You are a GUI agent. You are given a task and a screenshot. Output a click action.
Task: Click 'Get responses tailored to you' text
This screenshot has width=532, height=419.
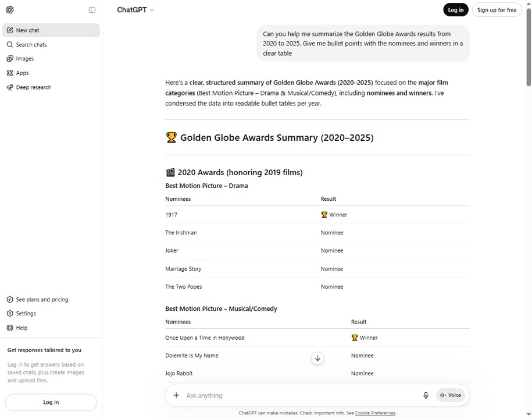pyautogui.click(x=44, y=350)
